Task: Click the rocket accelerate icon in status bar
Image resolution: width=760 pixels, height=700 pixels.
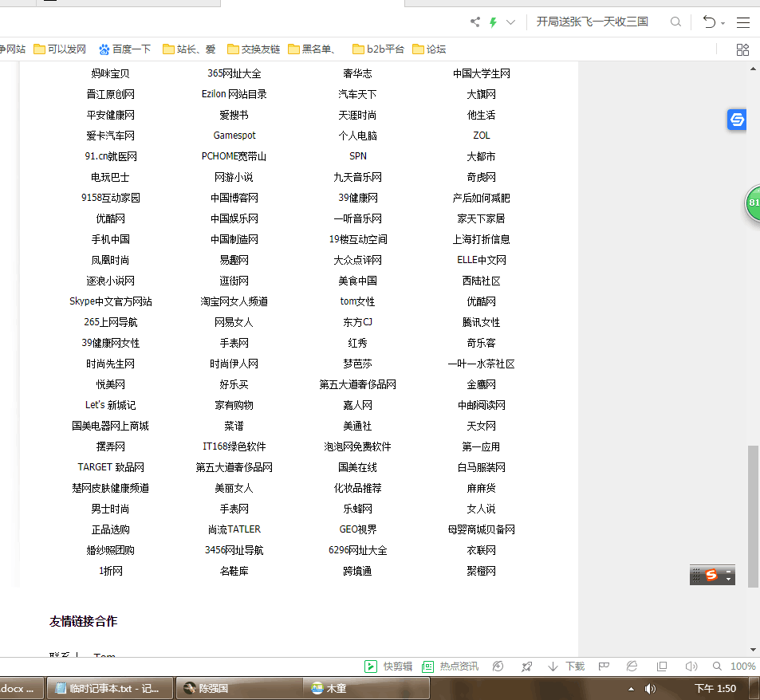Action: pos(526,667)
